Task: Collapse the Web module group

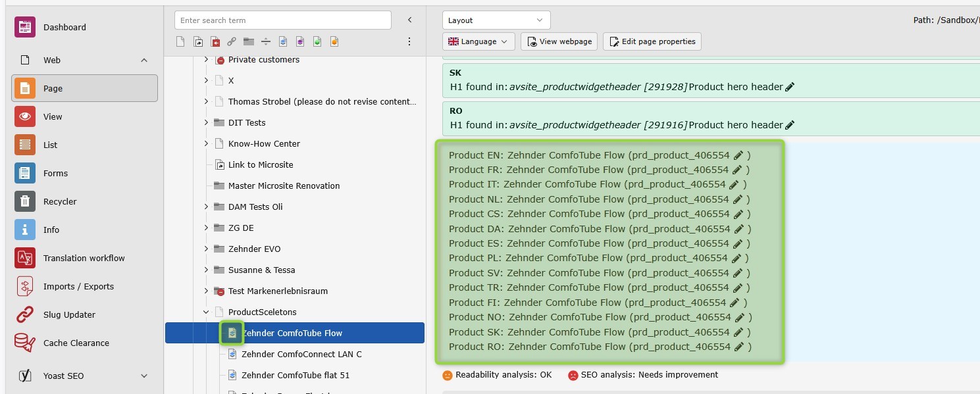Action: click(x=143, y=61)
